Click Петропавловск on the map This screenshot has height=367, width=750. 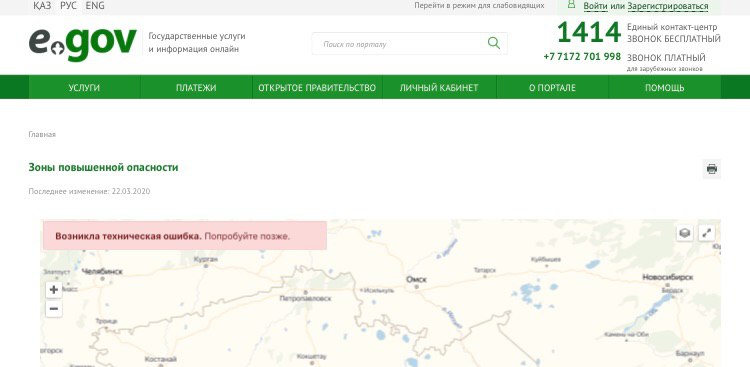305,299
